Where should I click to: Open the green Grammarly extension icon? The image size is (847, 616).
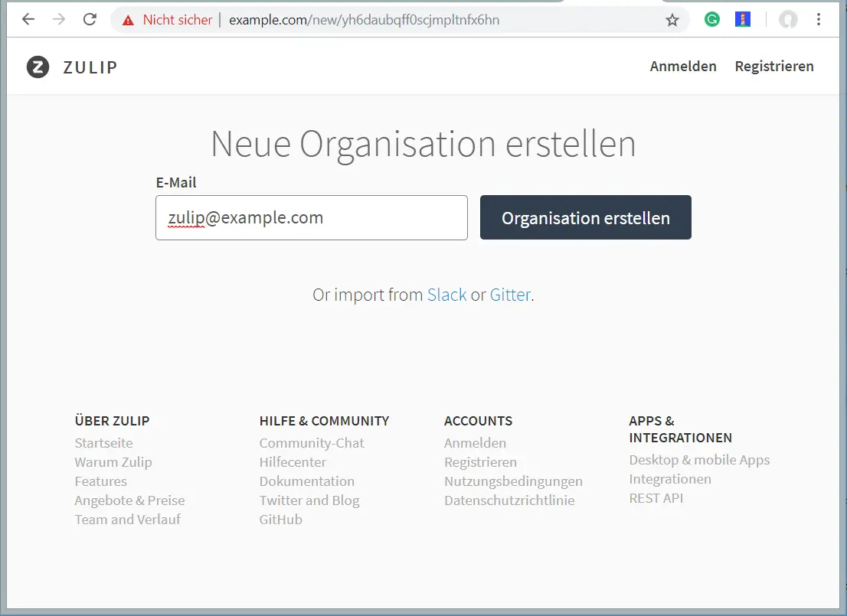(x=712, y=20)
